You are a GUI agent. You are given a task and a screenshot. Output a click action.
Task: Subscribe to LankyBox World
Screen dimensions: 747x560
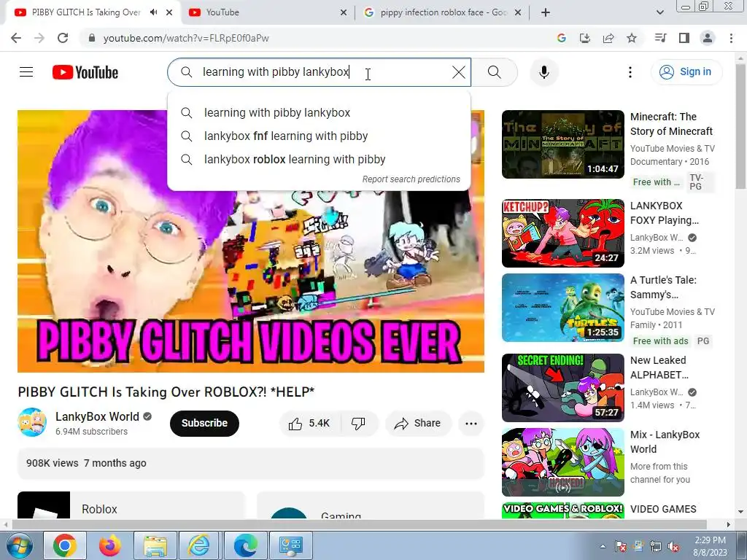pos(204,424)
